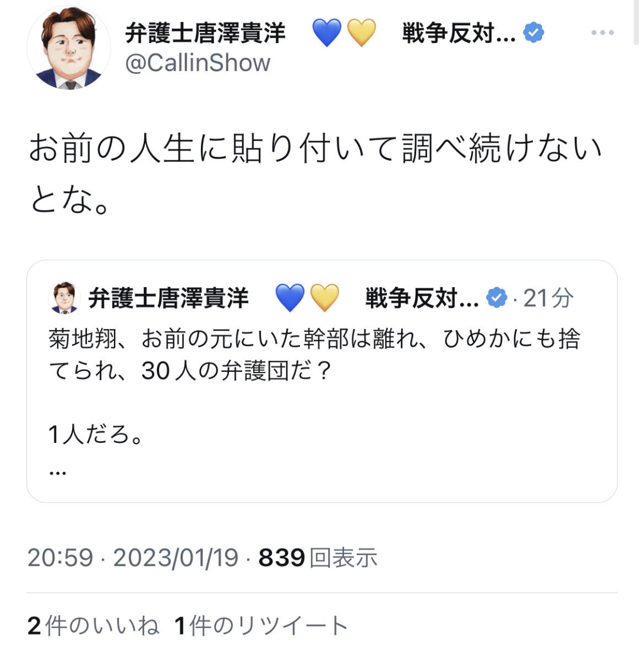The width and height of the screenshot is (644, 646).
Task: Click the author name in the quoted tweet
Action: [168, 298]
